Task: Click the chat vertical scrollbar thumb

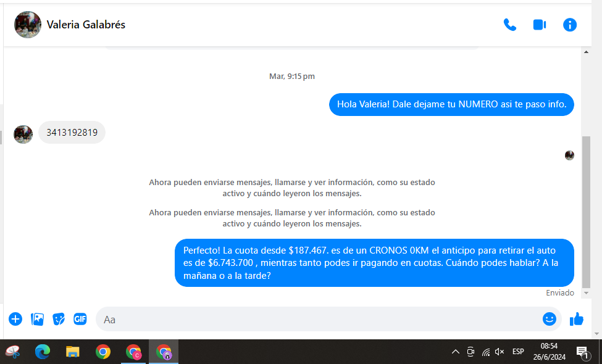Action: [587, 212]
